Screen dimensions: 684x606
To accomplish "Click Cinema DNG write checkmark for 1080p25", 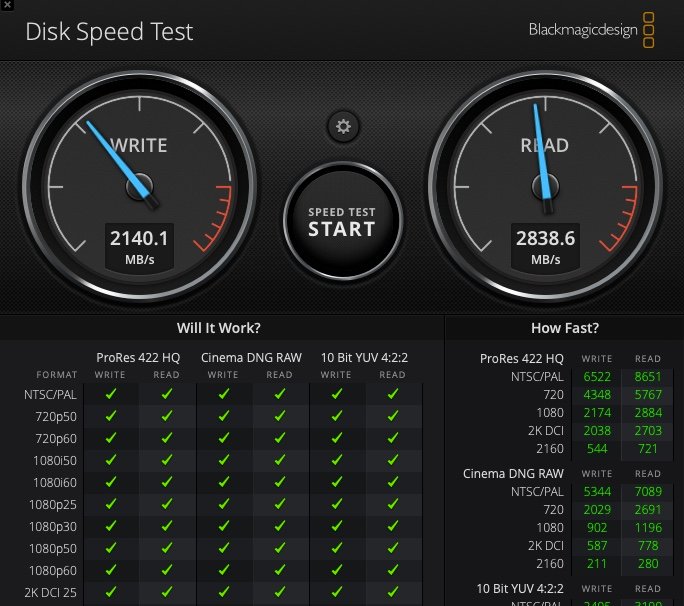I will (x=224, y=504).
